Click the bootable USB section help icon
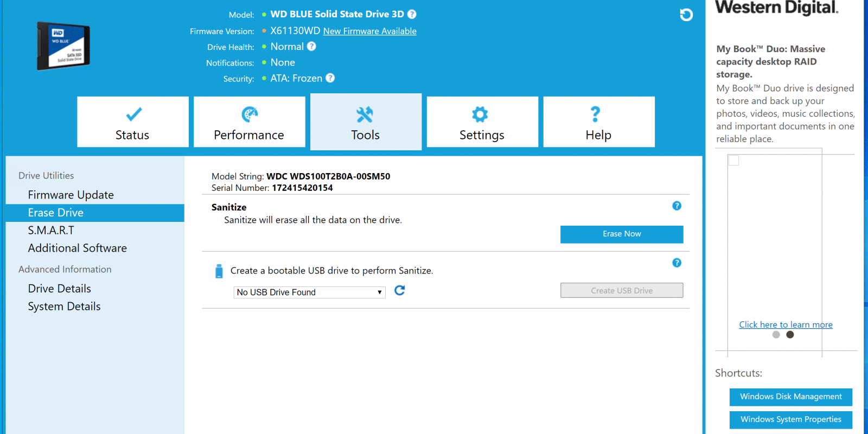This screenshot has width=868, height=434. click(676, 263)
